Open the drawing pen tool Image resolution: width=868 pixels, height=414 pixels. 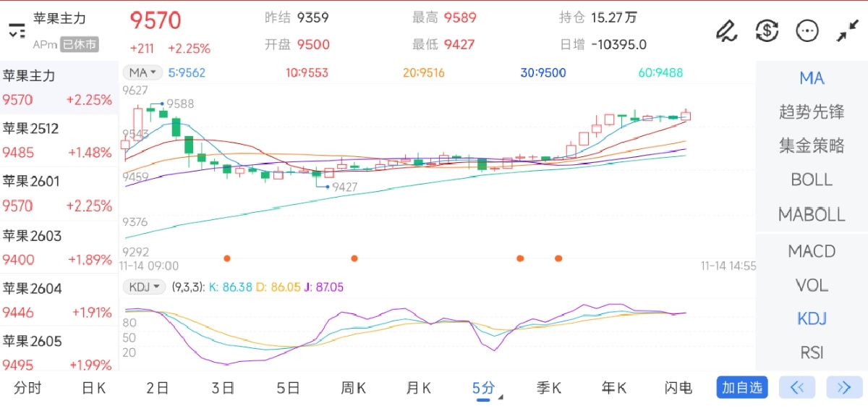[726, 30]
